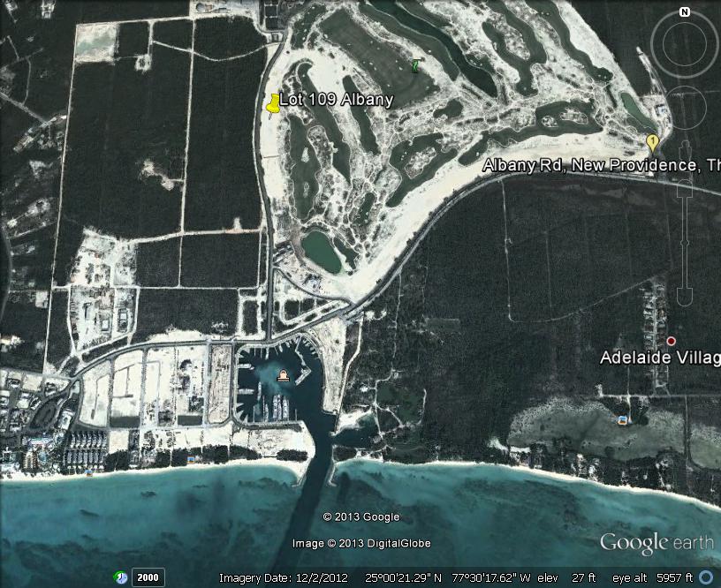Click the eye alt 5957 ft readout
Screen dimensions: 721x588
[652, 578]
